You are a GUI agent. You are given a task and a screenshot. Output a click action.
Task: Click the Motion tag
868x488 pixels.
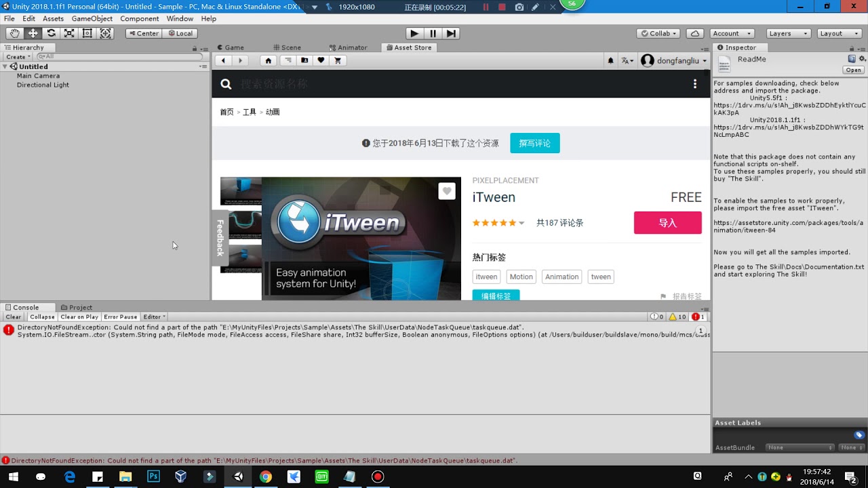click(x=521, y=277)
